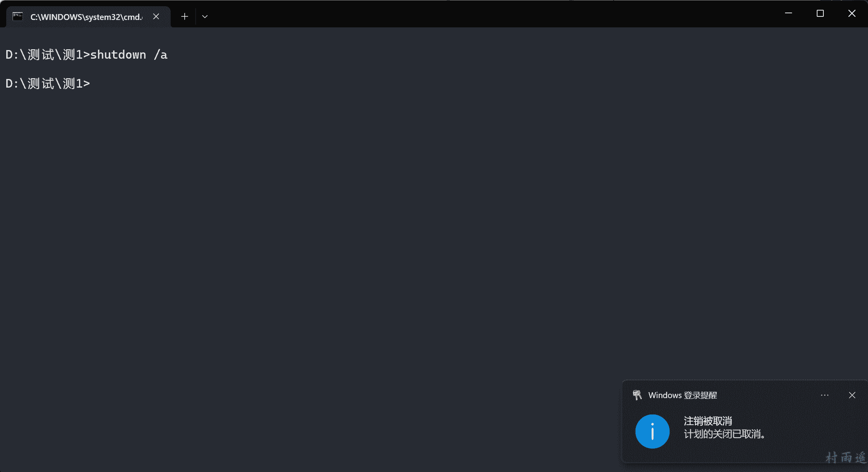
Task: Maximize the terminal window
Action: click(820, 13)
